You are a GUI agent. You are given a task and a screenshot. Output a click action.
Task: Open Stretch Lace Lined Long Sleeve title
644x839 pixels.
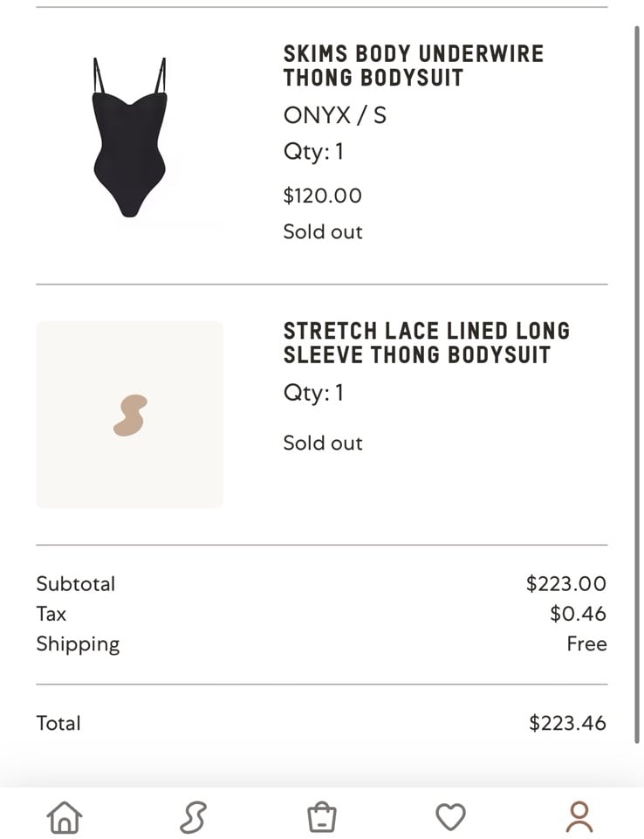[427, 343]
